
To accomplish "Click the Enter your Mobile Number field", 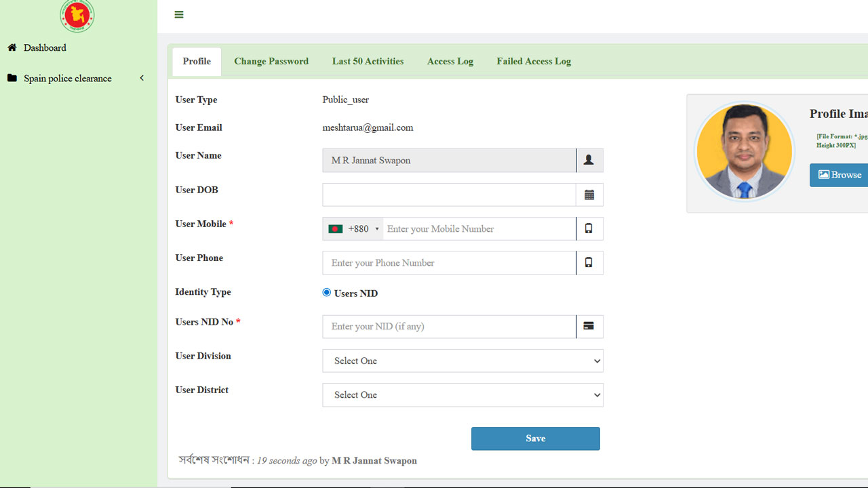I will [479, 229].
